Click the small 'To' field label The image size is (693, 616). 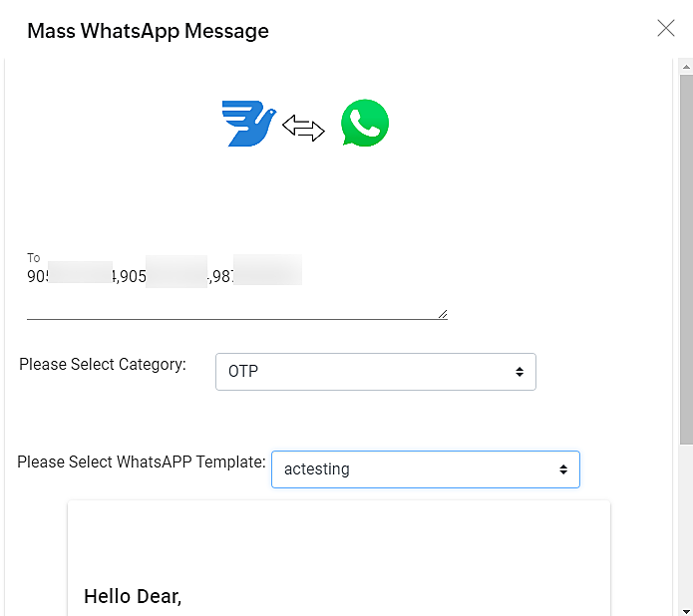coord(34,257)
